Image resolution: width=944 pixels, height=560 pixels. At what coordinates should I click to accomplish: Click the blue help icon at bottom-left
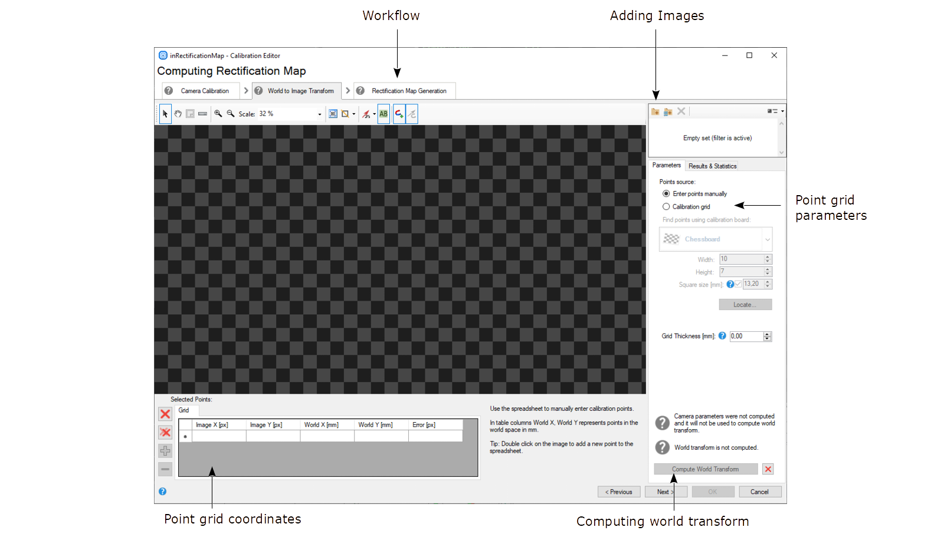coord(162,492)
